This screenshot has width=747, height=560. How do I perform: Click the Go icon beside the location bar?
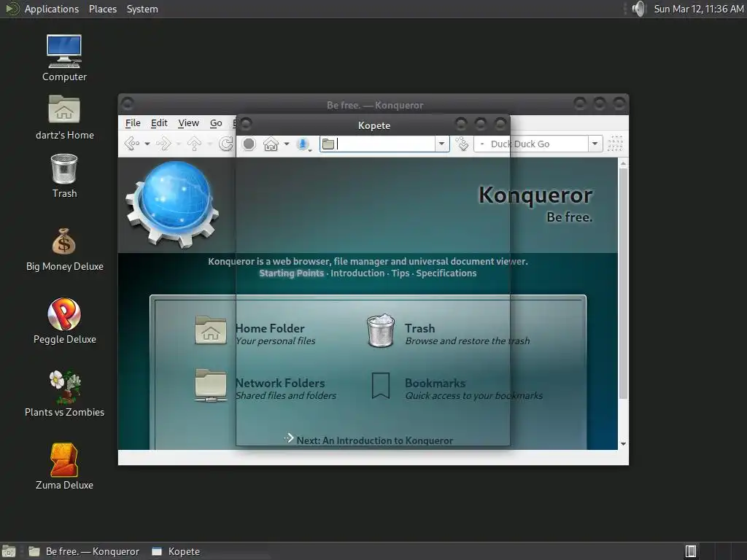462,144
